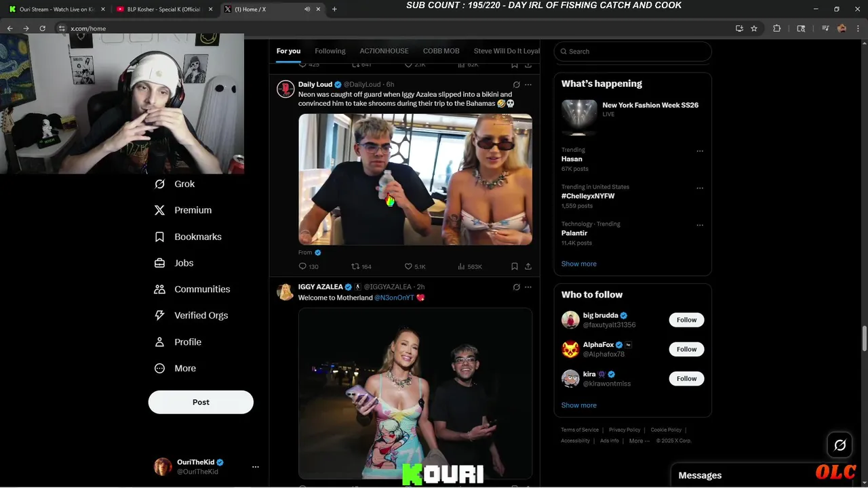Viewport: 868px width, 488px height.
Task: View analytics of Daily Loud post
Action: 470,266
